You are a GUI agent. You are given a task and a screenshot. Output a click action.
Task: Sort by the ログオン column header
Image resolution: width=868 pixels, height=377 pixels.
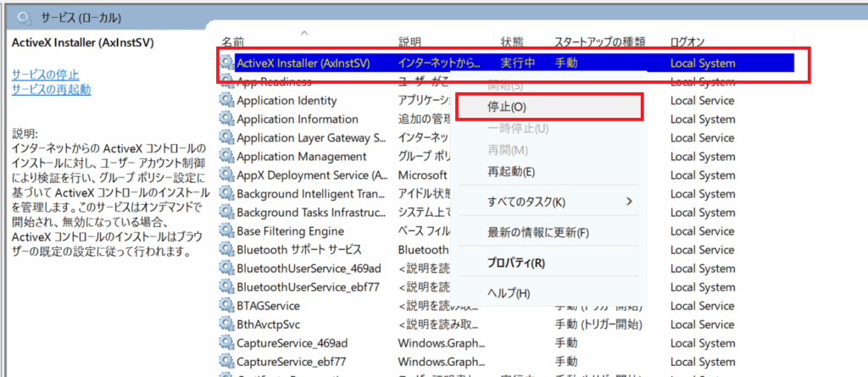687,42
